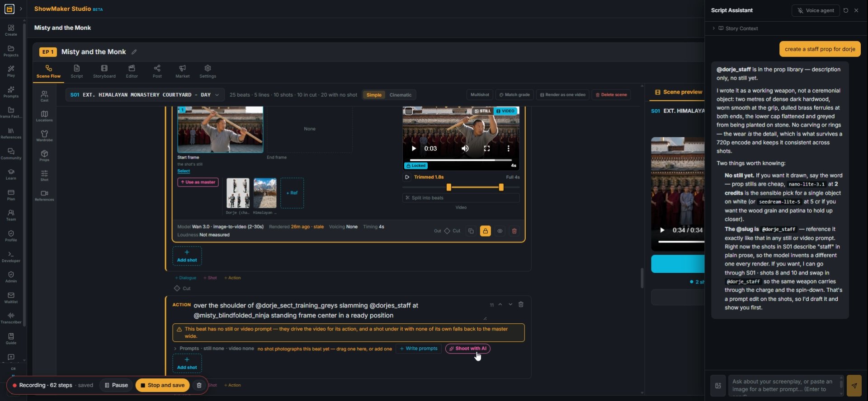Viewport: 868px width, 401px height.
Task: Click the episode title edit pencil
Action: tap(134, 52)
